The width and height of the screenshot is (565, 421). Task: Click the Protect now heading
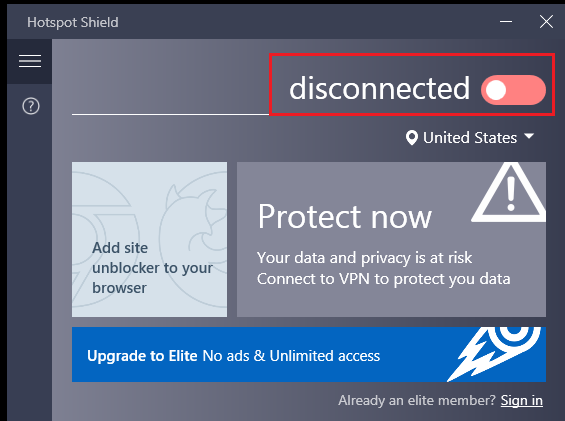click(x=344, y=216)
